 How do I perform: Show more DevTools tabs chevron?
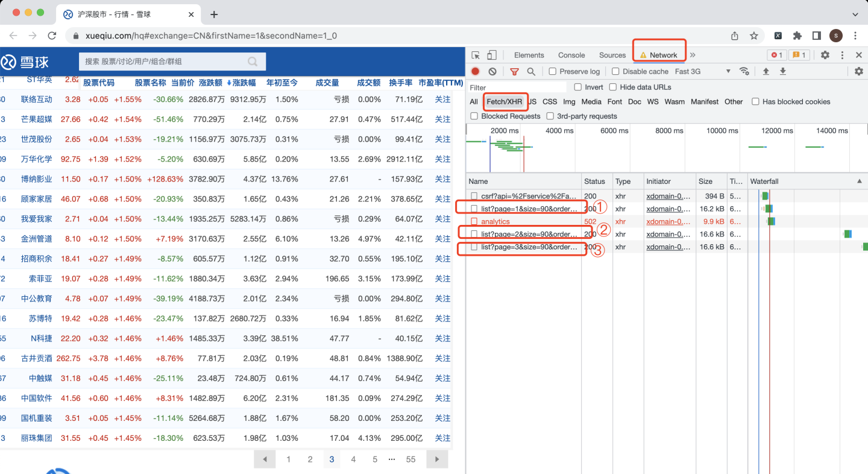tap(693, 55)
